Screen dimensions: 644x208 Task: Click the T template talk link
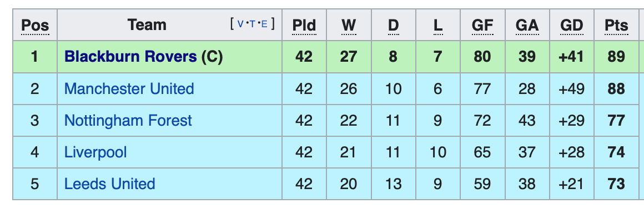coord(252,24)
